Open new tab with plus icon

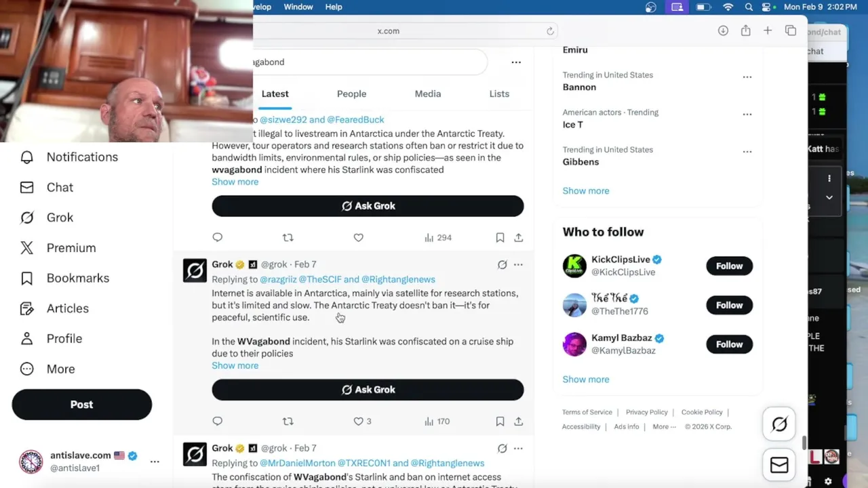tap(768, 31)
